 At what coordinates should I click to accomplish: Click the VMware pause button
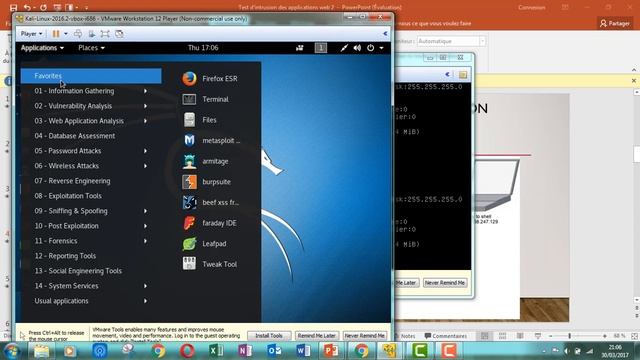click(56, 34)
